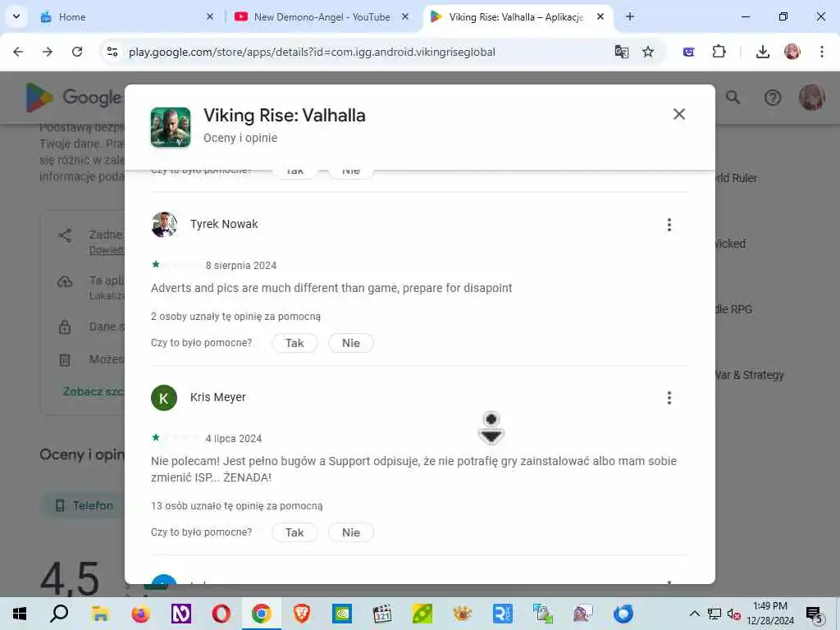This screenshot has width=840, height=630.
Task: Click the Google Play logo
Action: click(73, 98)
